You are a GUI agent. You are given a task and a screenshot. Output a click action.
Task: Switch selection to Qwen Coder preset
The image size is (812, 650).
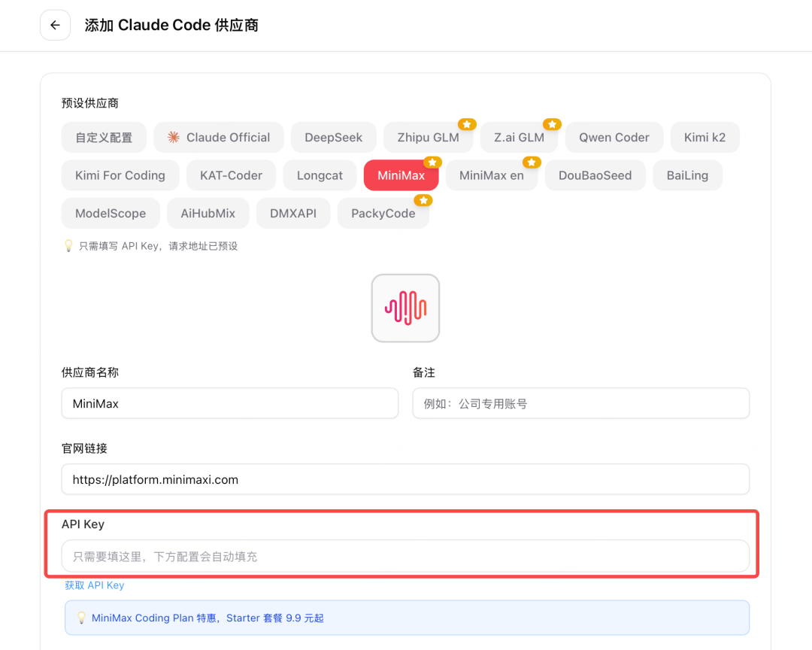614,137
